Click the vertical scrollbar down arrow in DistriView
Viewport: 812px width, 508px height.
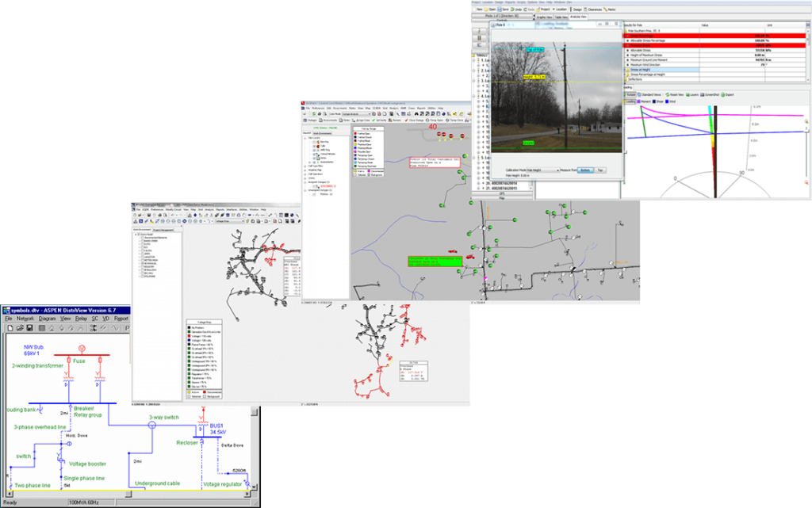255,487
